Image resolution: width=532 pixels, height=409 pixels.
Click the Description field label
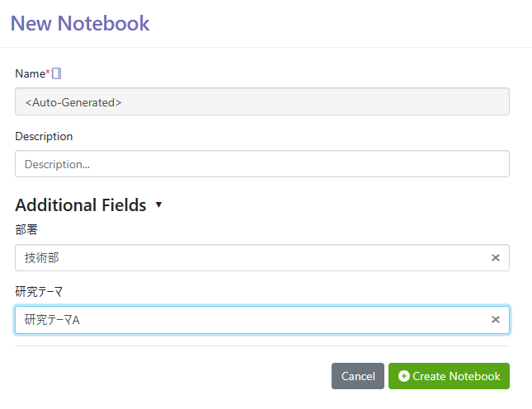[x=44, y=136]
